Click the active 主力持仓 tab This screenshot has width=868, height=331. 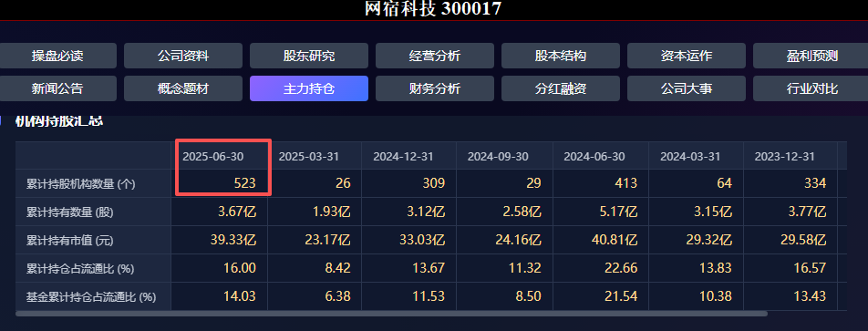[x=309, y=88]
